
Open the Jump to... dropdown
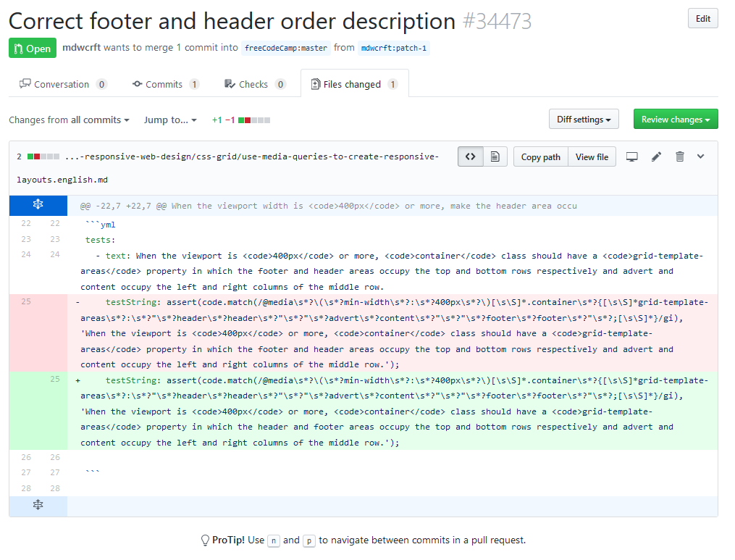170,120
